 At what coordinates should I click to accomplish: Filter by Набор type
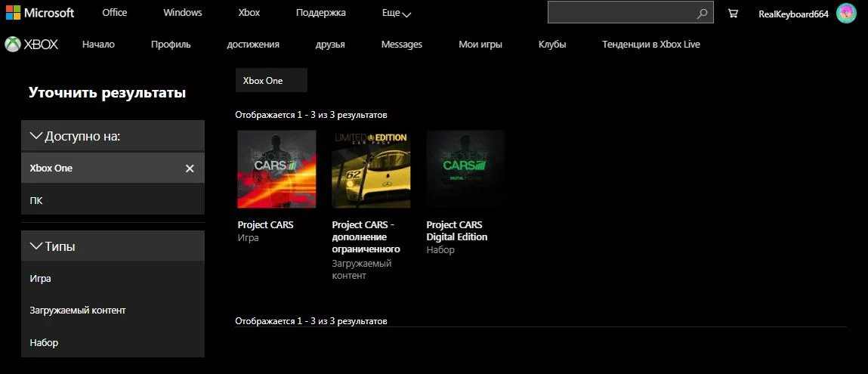coord(113,342)
